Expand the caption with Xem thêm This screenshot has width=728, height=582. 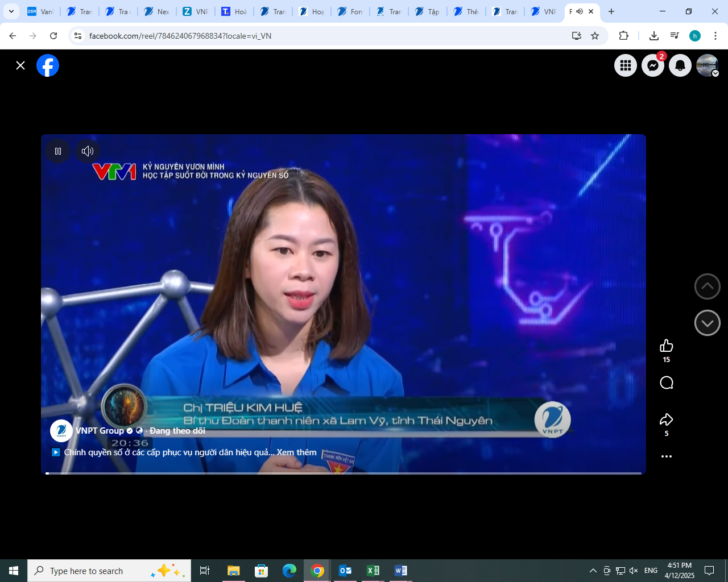[298, 452]
